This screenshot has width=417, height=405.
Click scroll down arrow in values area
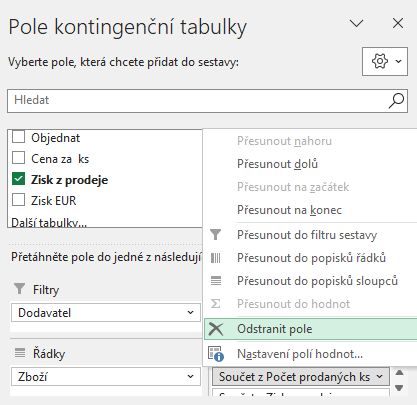[x=399, y=388]
